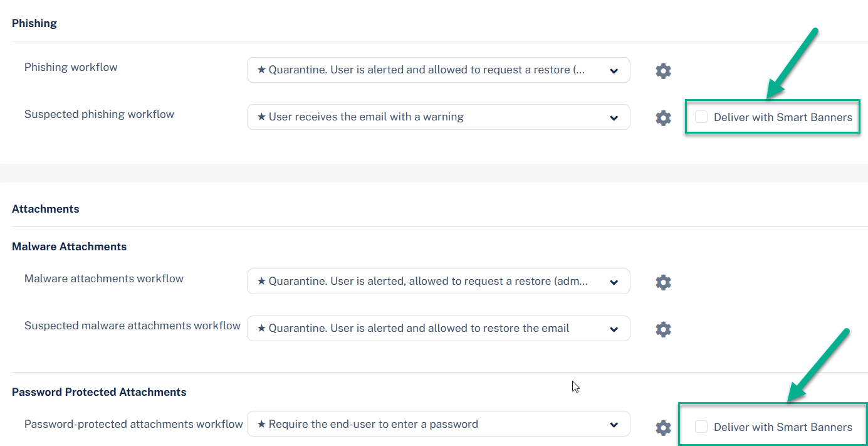This screenshot has height=446, width=868.
Task: Click the "Suspected malware attachments workflow" label
Action: 132,326
